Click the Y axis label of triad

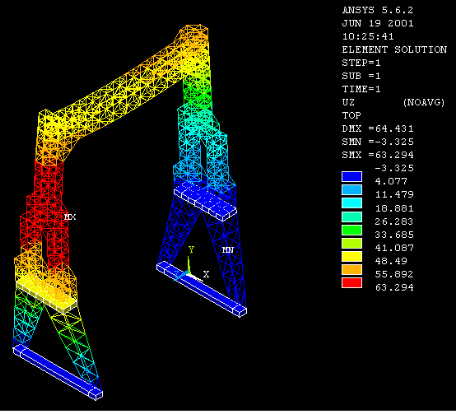pos(191,249)
